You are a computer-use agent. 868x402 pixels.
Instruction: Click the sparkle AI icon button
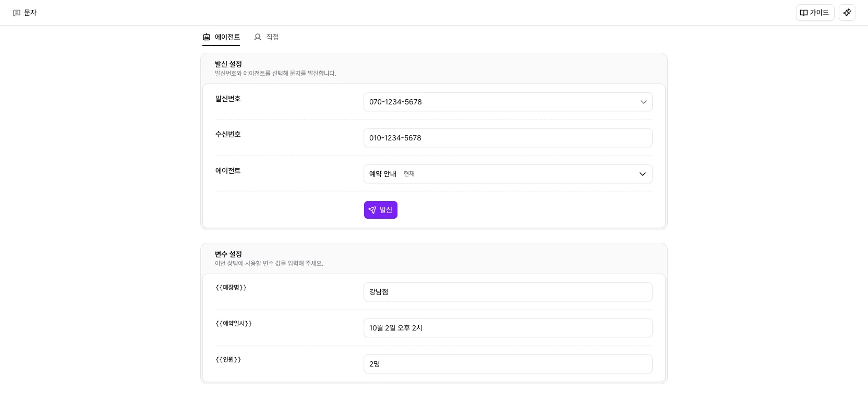[847, 13]
